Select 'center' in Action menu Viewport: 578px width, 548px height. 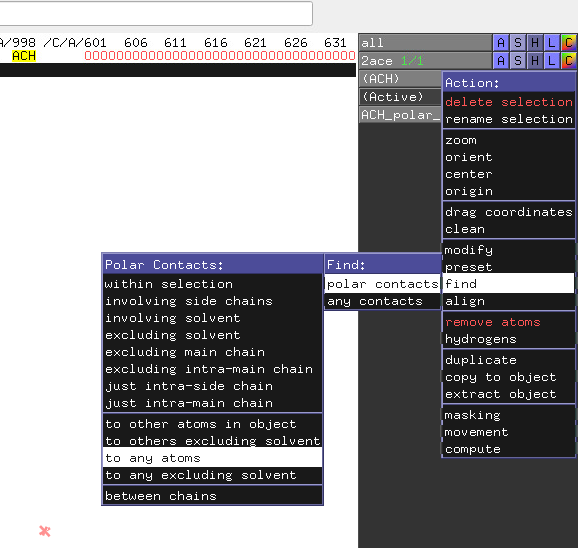(509, 174)
